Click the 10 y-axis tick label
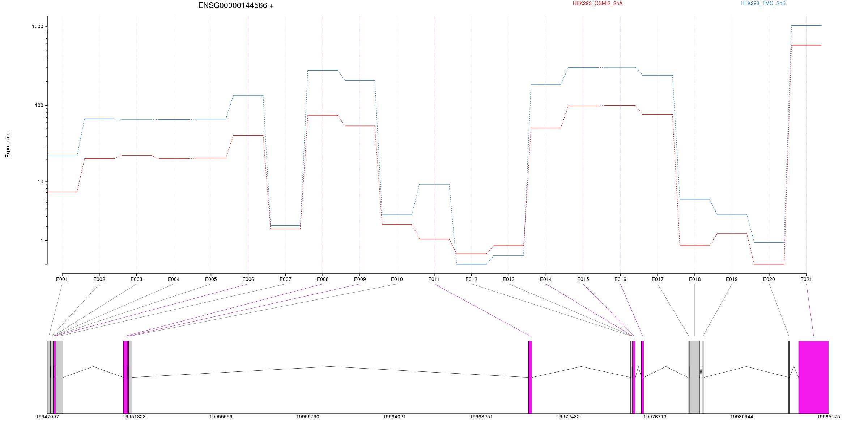868x434 pixels. tap(41, 182)
